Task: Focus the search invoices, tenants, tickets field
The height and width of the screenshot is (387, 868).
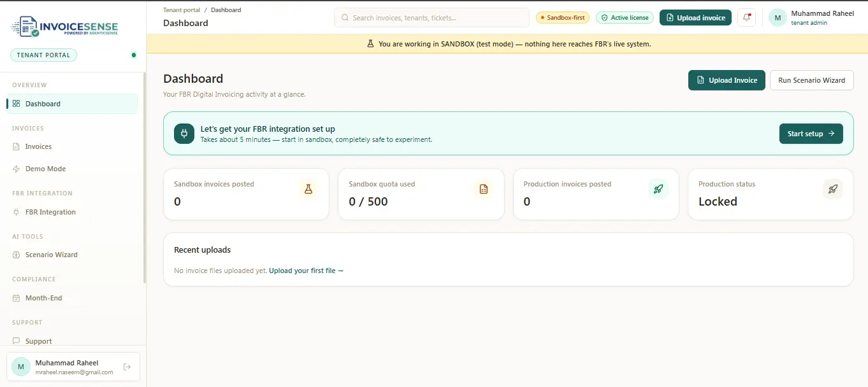Action: (431, 18)
